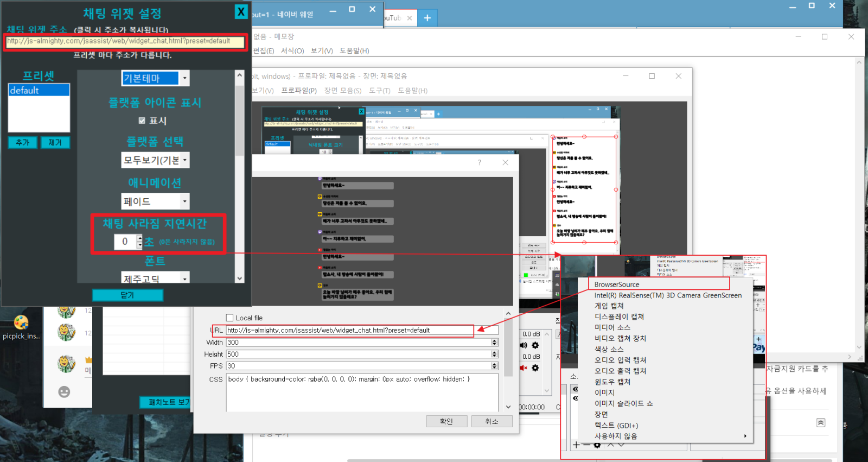Open settings gear for the muted audio channel
Viewport: 868px width, 462px height.
(535, 368)
